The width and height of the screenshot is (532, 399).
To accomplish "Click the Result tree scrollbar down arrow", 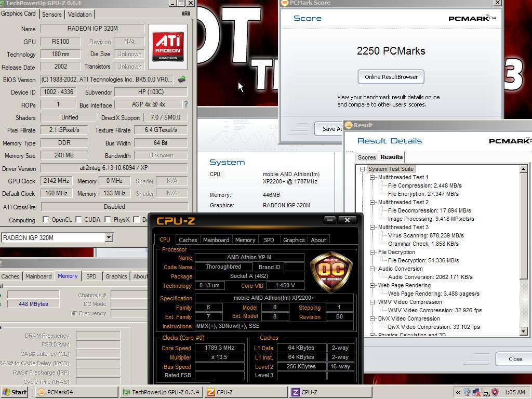I will (x=524, y=331).
